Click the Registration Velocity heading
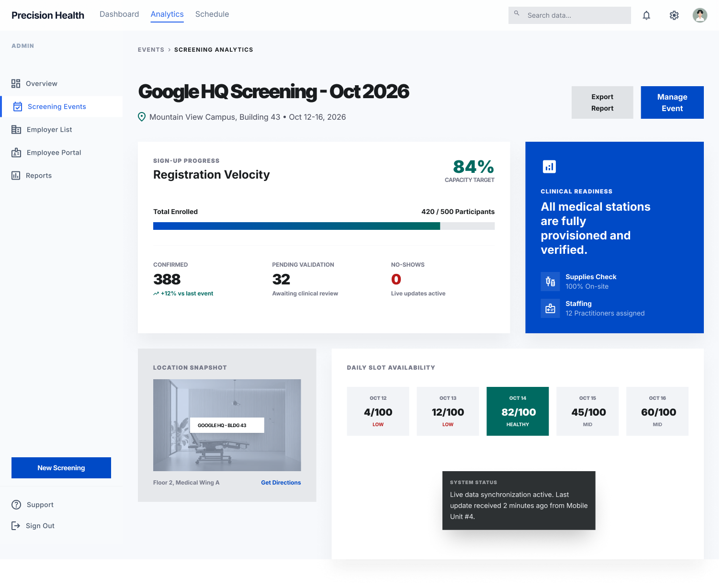This screenshot has height=588, width=723. click(212, 175)
